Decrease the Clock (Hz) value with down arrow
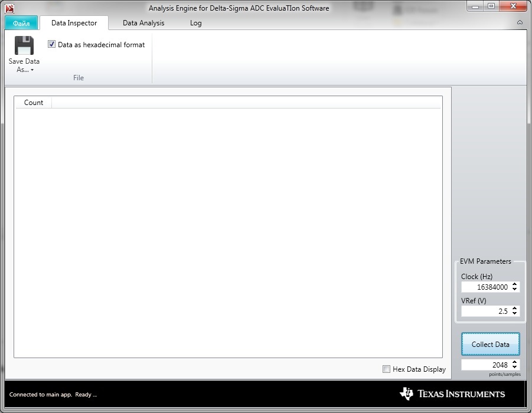Image resolution: width=532 pixels, height=413 pixels. [515, 289]
